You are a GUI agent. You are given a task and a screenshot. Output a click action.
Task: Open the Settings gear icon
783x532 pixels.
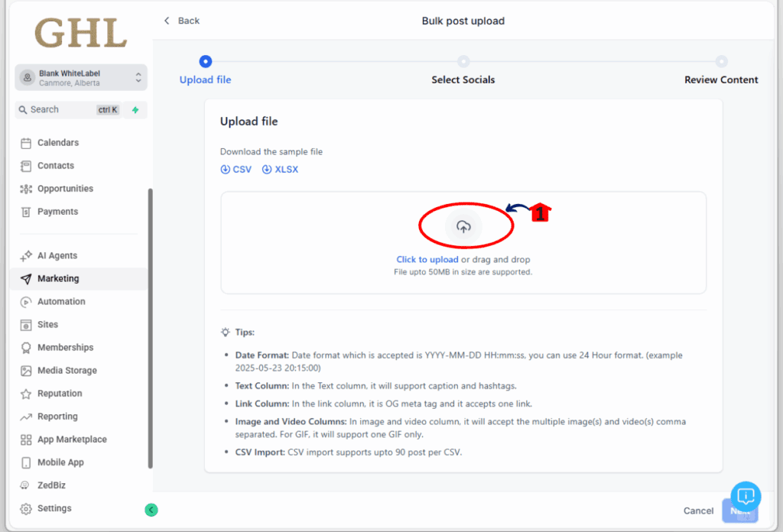pyautogui.click(x=26, y=508)
